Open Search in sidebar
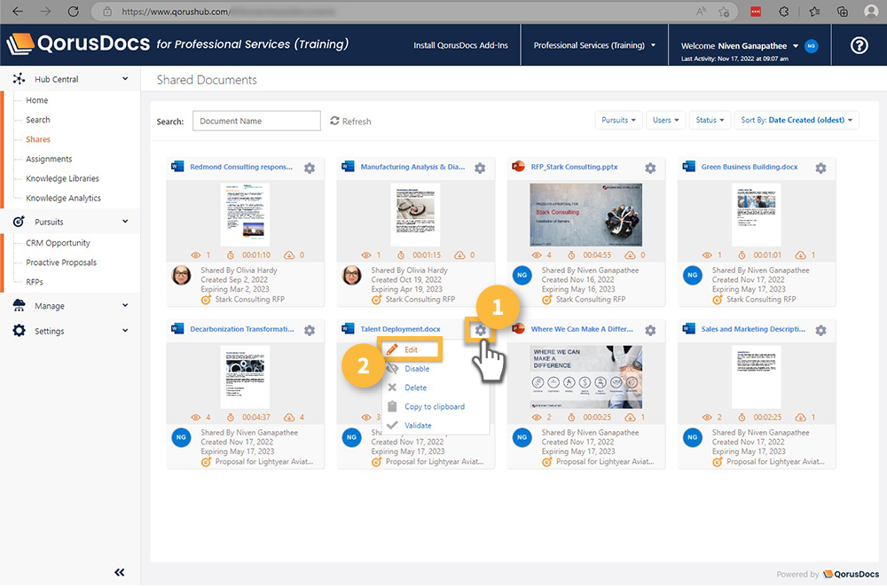Screen dimensions: 887x588 pyautogui.click(x=38, y=120)
